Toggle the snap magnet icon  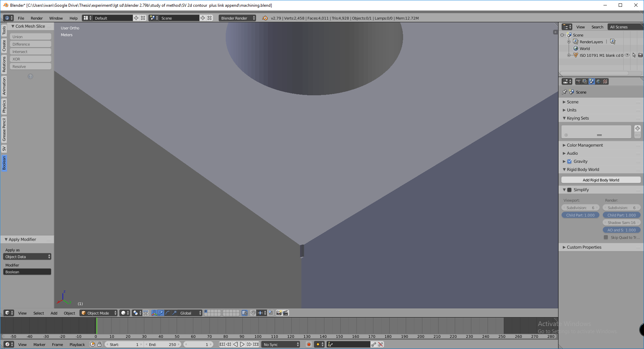tap(253, 313)
